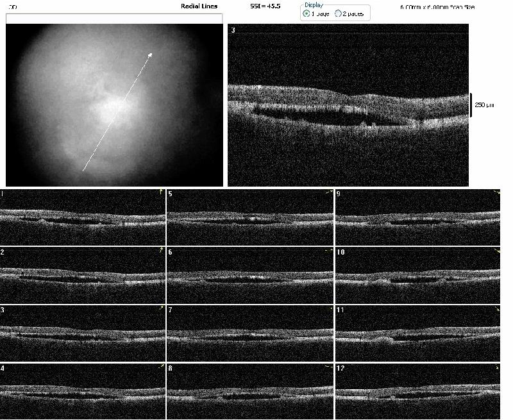Screen dimensions: 513x420
Task: View radial scan thumbnail number 11
Action: (417, 333)
